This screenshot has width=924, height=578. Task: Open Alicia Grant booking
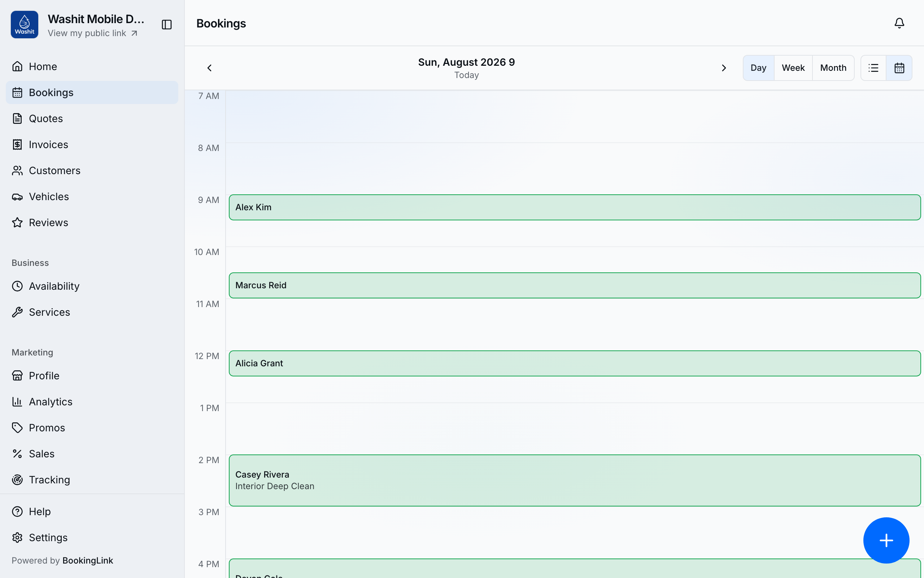575,363
